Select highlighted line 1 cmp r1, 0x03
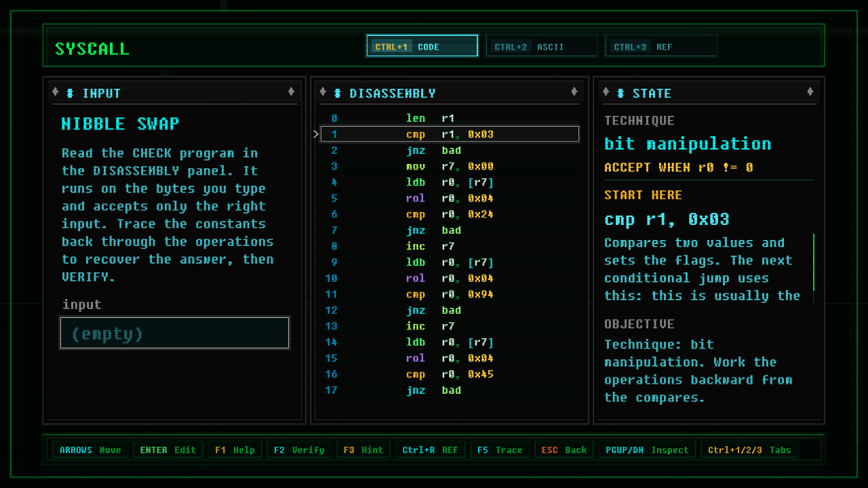This screenshot has height=488, width=868. tap(449, 134)
